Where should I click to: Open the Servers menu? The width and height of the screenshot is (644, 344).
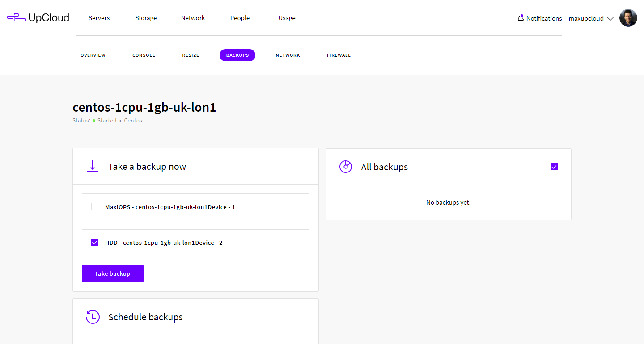(x=99, y=18)
